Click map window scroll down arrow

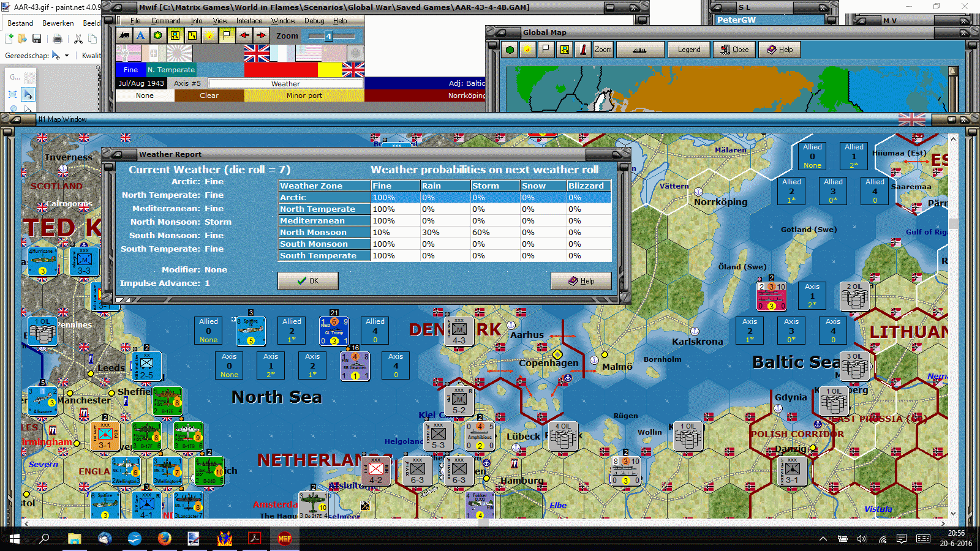pyautogui.click(x=953, y=514)
